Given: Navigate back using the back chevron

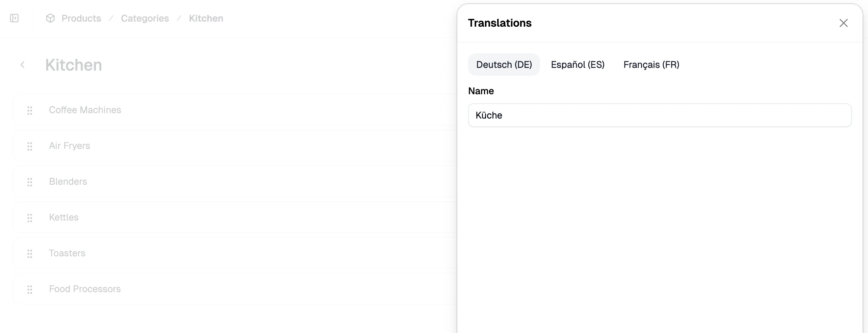Looking at the screenshot, I should (22, 65).
